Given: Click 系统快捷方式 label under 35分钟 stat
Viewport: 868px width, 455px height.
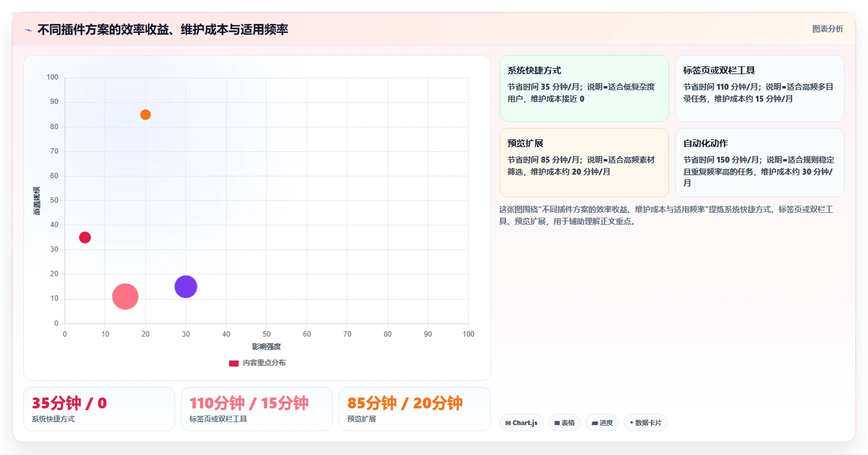Looking at the screenshot, I should pyautogui.click(x=53, y=419).
